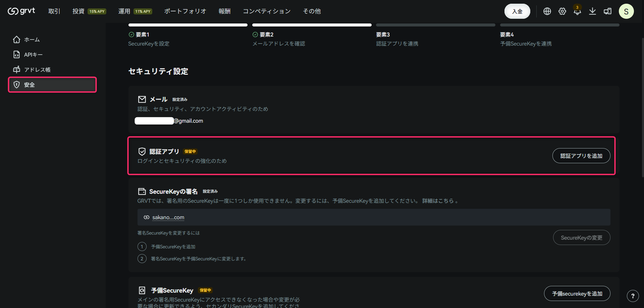Click the 認証アプリを追加 button
The image size is (644, 308).
coord(581,156)
